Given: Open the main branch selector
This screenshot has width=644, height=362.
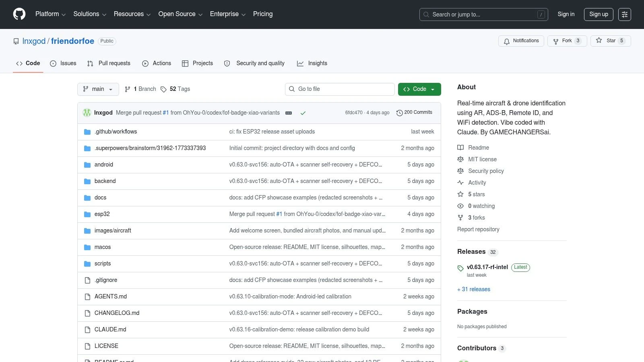Looking at the screenshot, I should pos(98,89).
